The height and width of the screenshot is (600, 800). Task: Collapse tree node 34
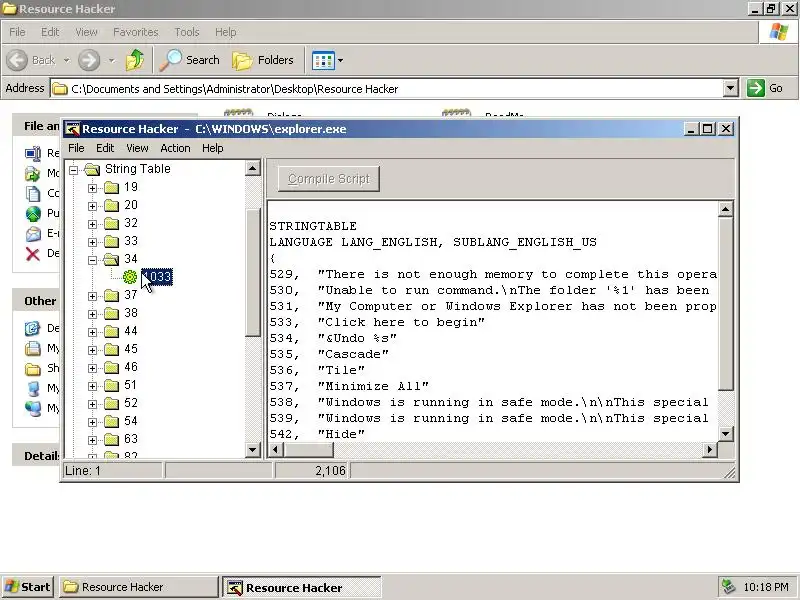(x=92, y=260)
